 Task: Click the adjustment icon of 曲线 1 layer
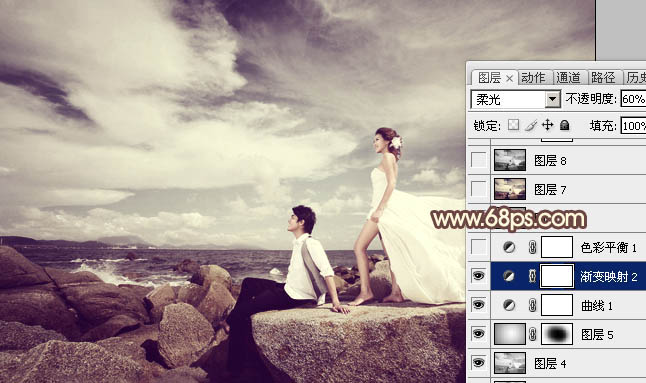tap(509, 305)
